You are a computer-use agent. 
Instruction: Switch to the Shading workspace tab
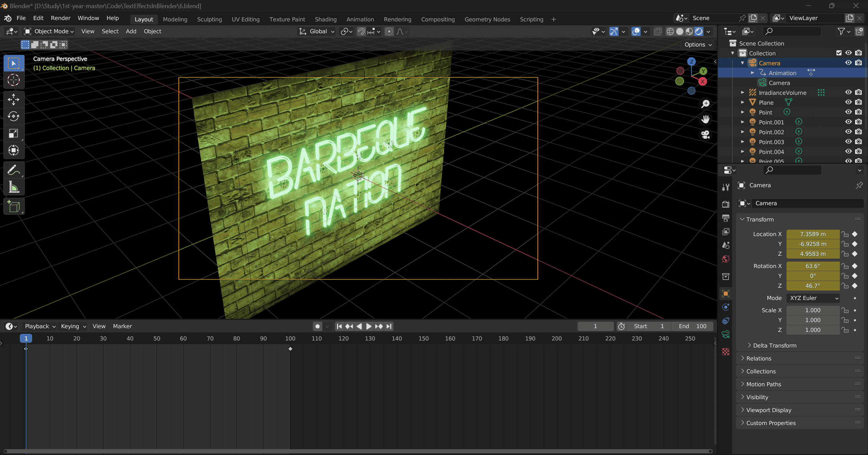[326, 19]
